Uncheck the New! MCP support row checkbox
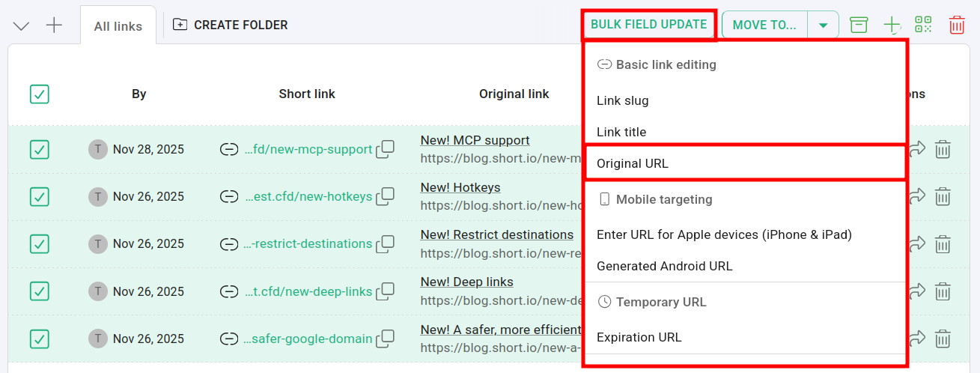 click(x=40, y=149)
